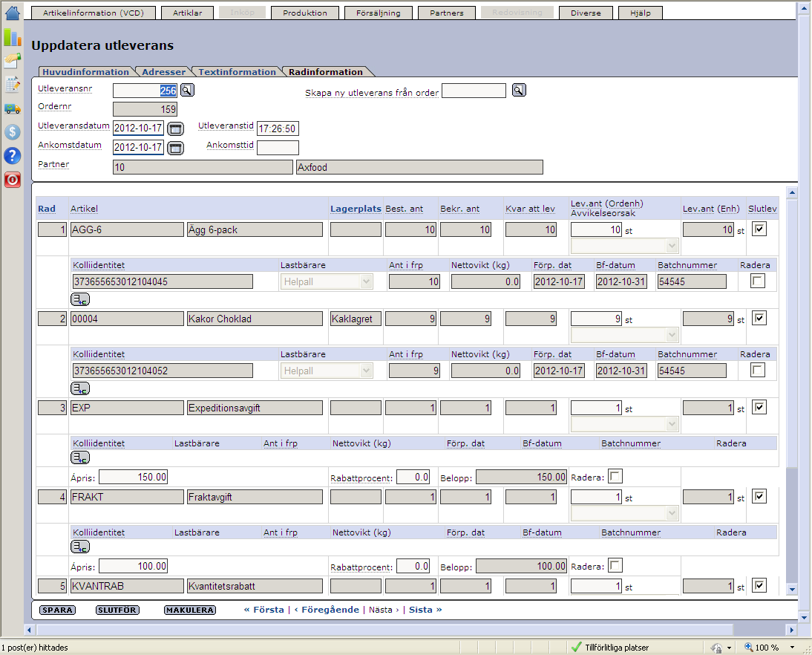
Task: Switch to Textinformation tab
Action: [x=238, y=72]
